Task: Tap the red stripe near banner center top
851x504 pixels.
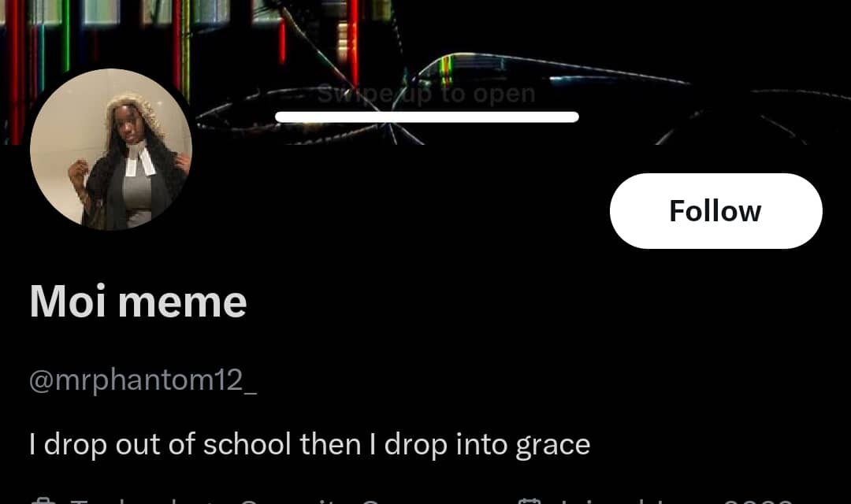Action: click(353, 41)
